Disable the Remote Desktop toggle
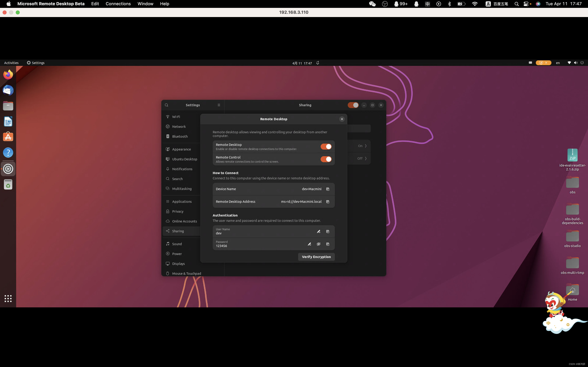The width and height of the screenshot is (588, 367). coord(326,146)
